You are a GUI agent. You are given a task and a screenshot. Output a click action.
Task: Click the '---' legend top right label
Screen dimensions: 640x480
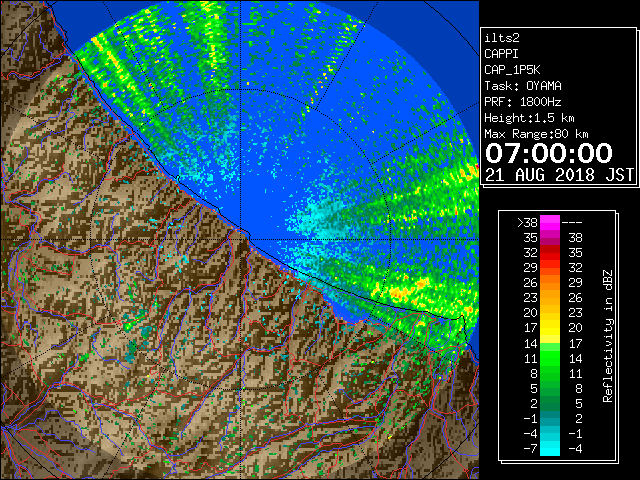point(572,223)
